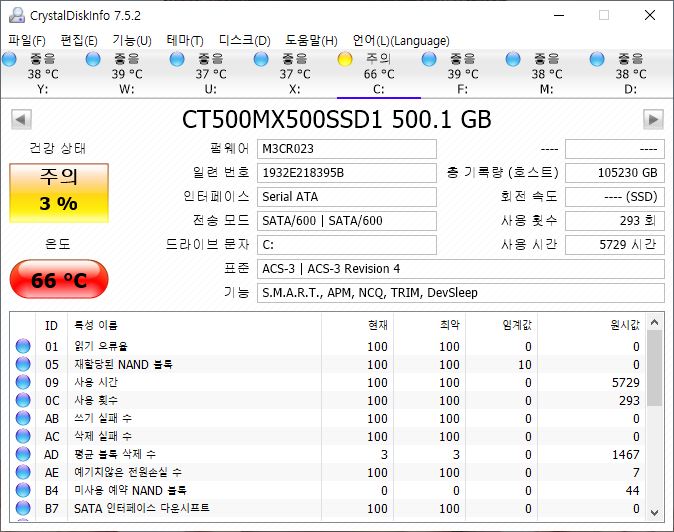Image resolution: width=674 pixels, height=532 pixels.
Task: Select the U: drive status icon
Action: (177, 59)
